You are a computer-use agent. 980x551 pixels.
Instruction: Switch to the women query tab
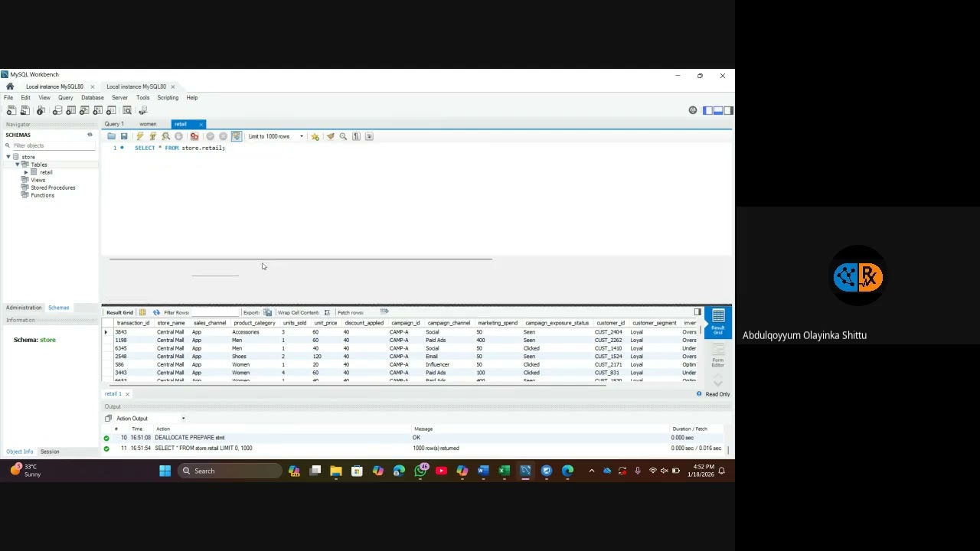(148, 124)
